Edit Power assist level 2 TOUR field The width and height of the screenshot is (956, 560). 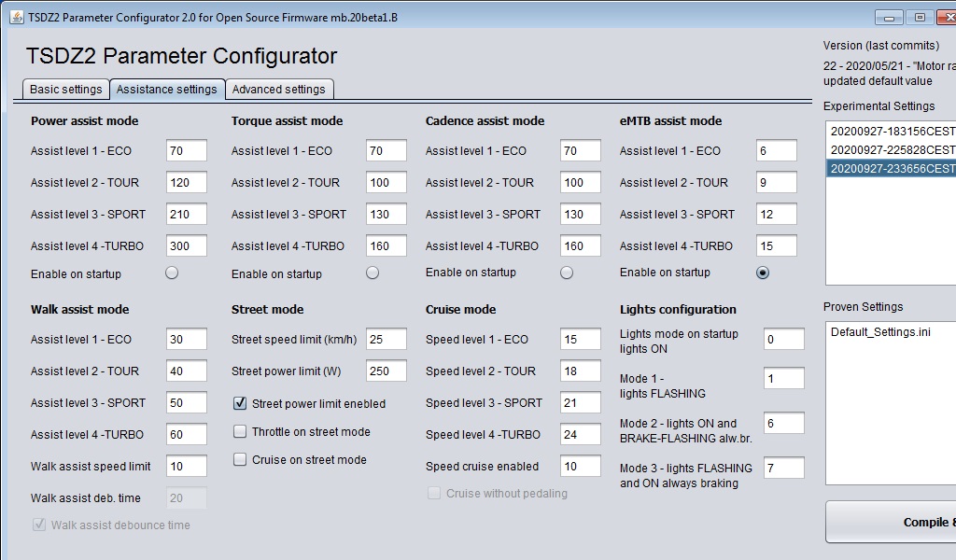pyautogui.click(x=187, y=182)
